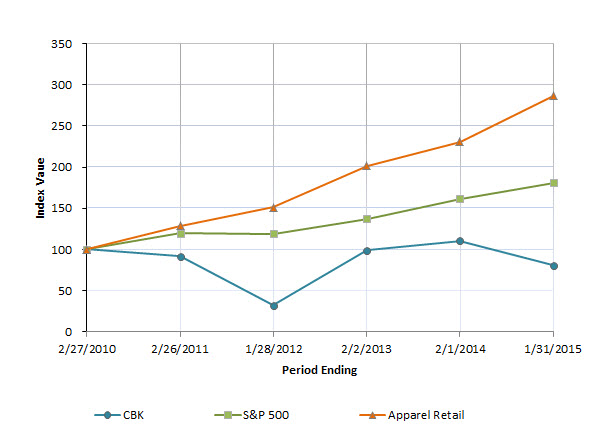Select S&P 500 square marker at 1/31/2015
The width and height of the screenshot is (612, 447).
pos(553,183)
